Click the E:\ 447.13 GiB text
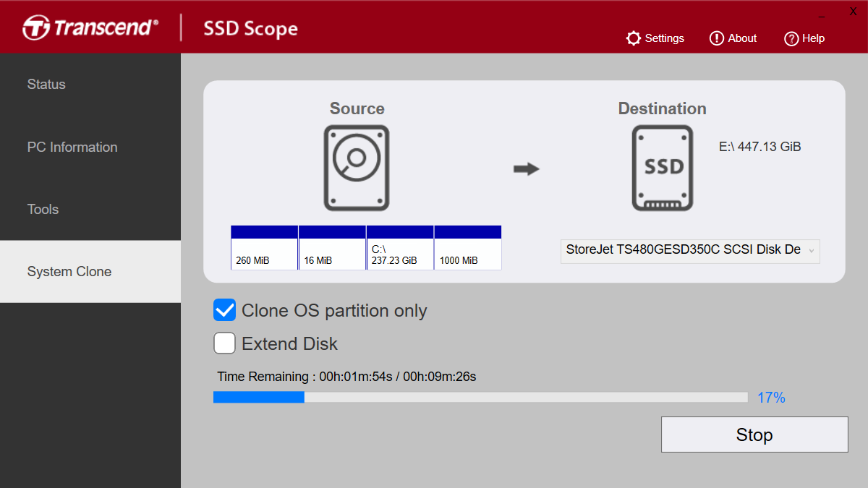Image resolution: width=868 pixels, height=488 pixels. click(759, 147)
